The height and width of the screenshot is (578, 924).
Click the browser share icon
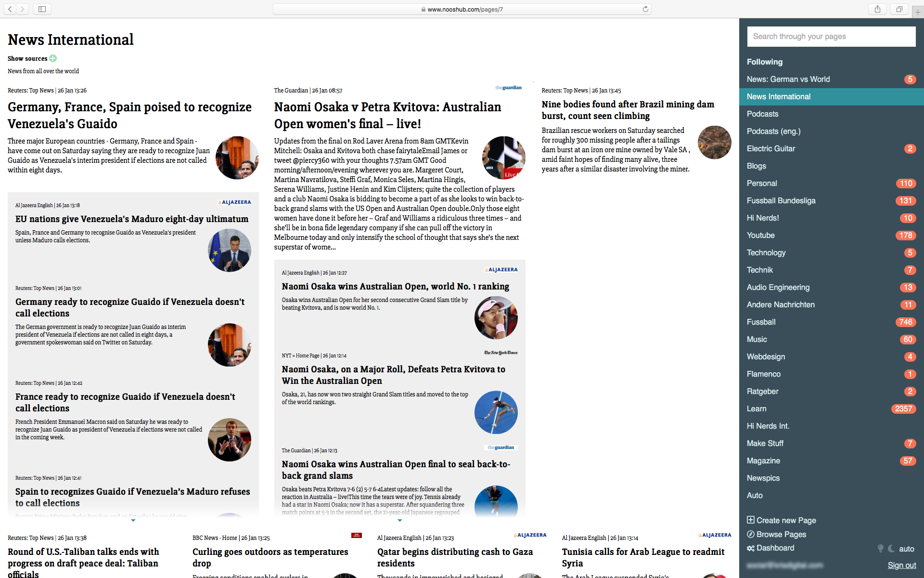tap(877, 9)
